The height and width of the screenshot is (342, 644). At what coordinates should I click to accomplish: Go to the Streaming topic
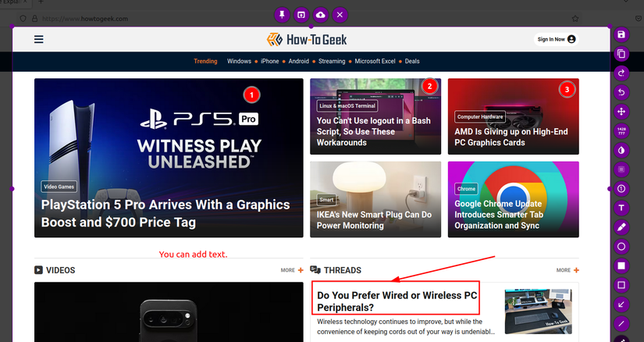point(332,61)
